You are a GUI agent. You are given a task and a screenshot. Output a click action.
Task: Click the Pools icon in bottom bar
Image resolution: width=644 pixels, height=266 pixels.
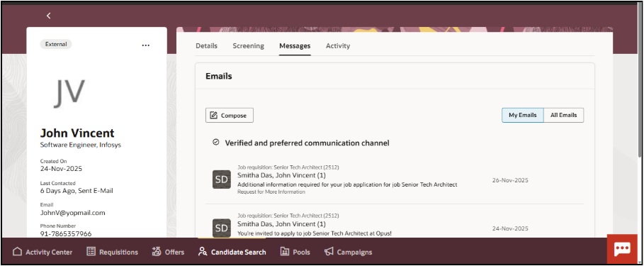coord(284,252)
